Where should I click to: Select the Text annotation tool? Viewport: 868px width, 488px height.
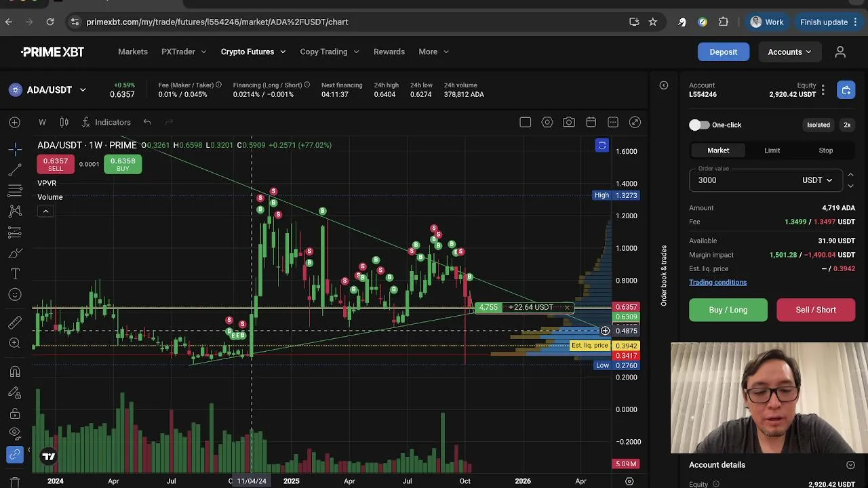tap(15, 274)
